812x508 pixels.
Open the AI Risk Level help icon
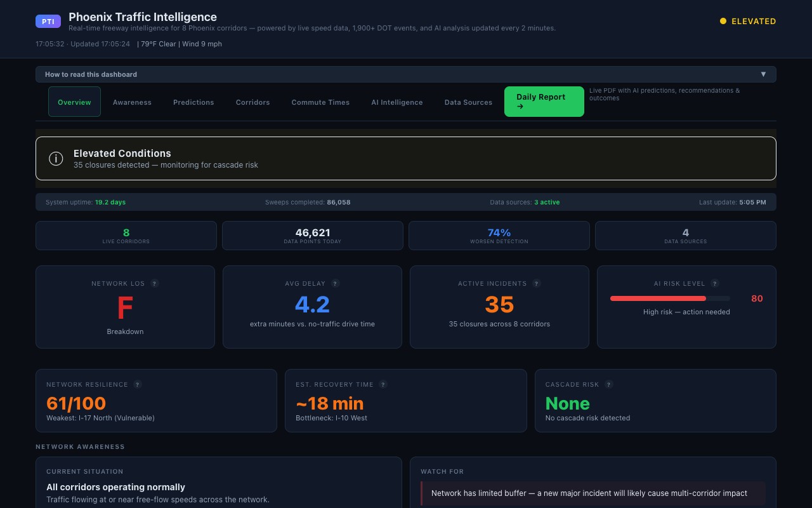[x=715, y=283]
